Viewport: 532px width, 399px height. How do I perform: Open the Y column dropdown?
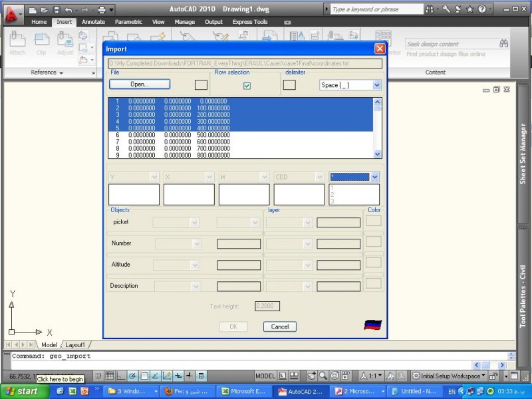[x=154, y=177]
